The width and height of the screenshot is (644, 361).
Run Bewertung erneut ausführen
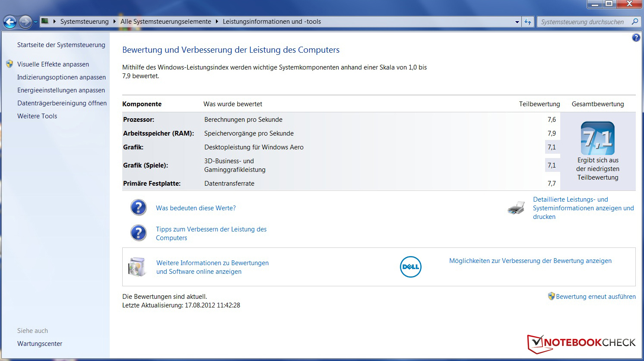(596, 297)
